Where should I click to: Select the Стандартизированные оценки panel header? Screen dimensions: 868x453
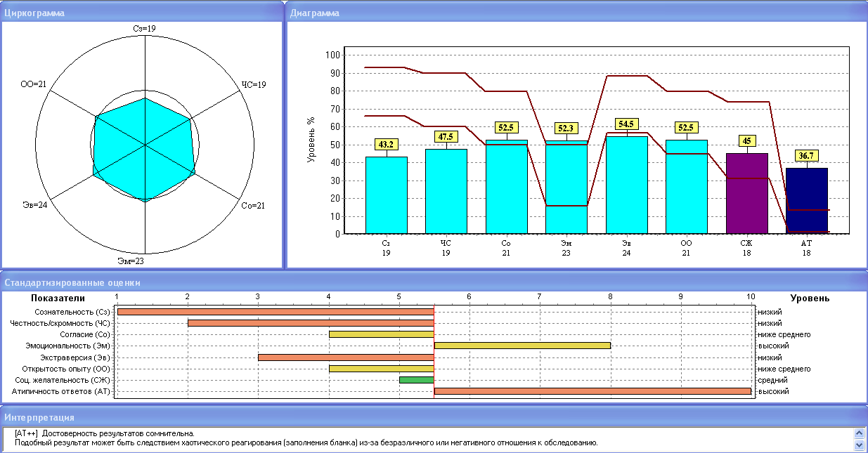[x=72, y=282]
